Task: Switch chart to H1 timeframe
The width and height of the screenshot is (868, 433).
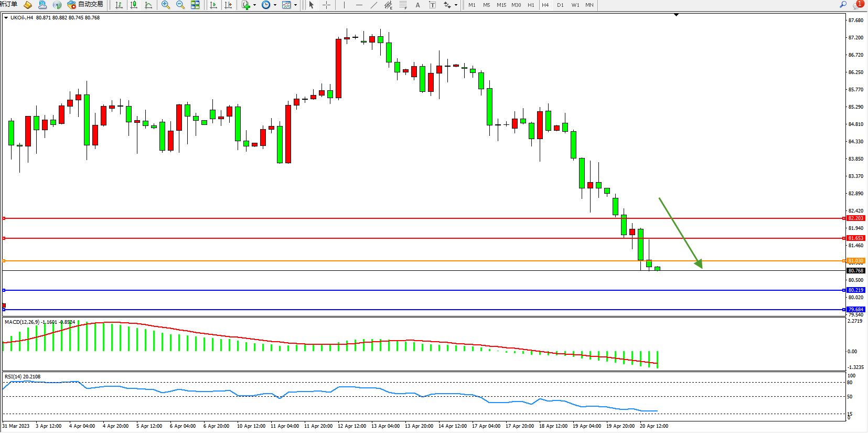Action: coord(531,5)
